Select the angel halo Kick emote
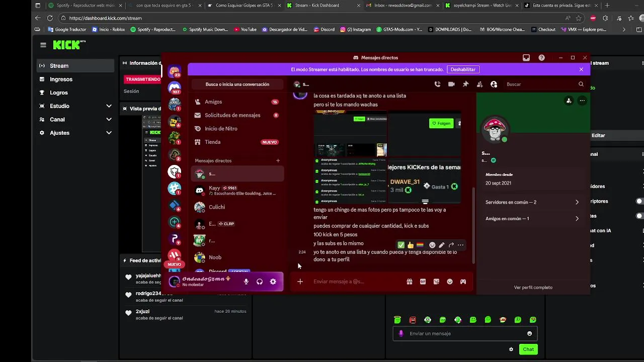Screen dimensions: 644x362 [397, 320]
